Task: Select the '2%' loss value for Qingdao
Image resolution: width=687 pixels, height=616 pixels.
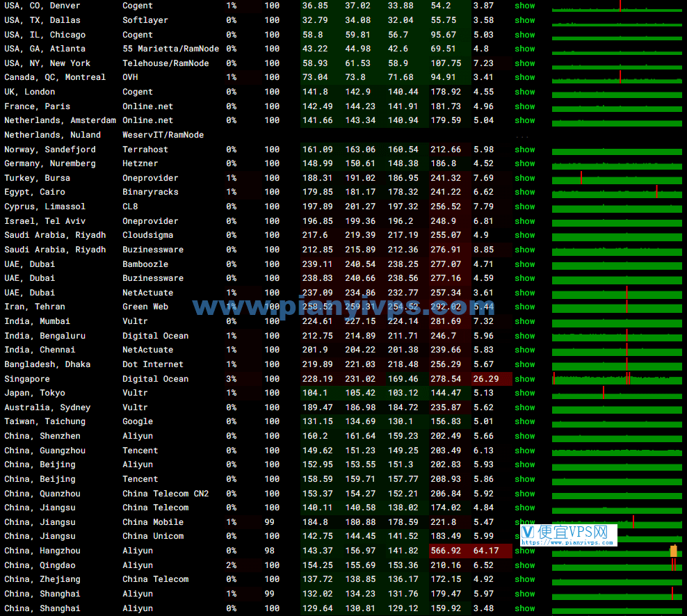Action: coord(232,565)
